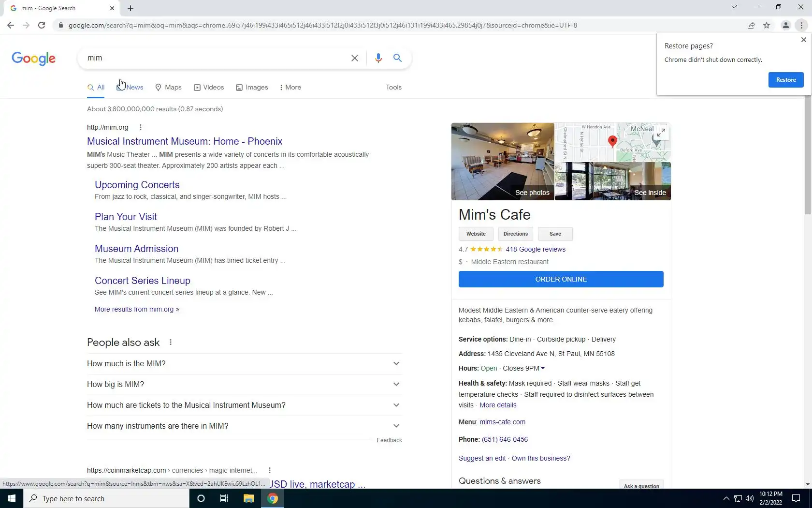Image resolution: width=812 pixels, height=508 pixels.
Task: Click the Ask a question button
Action: [x=641, y=484]
